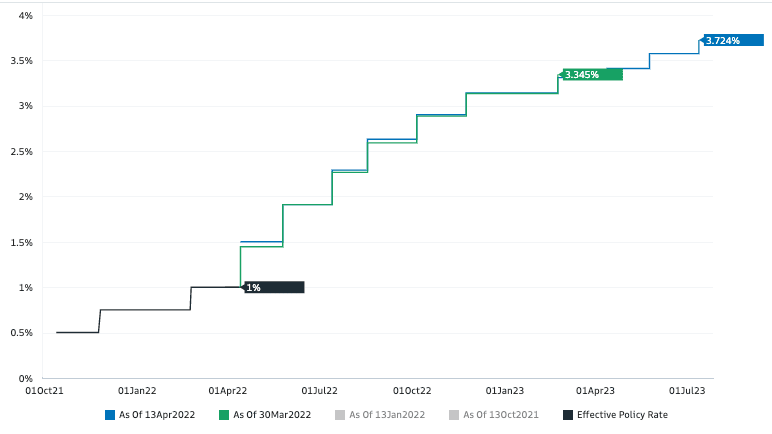Click the grey As Of 13Oct2021 legend swatch
Screen dimensions: 772x434
[x=455, y=414]
